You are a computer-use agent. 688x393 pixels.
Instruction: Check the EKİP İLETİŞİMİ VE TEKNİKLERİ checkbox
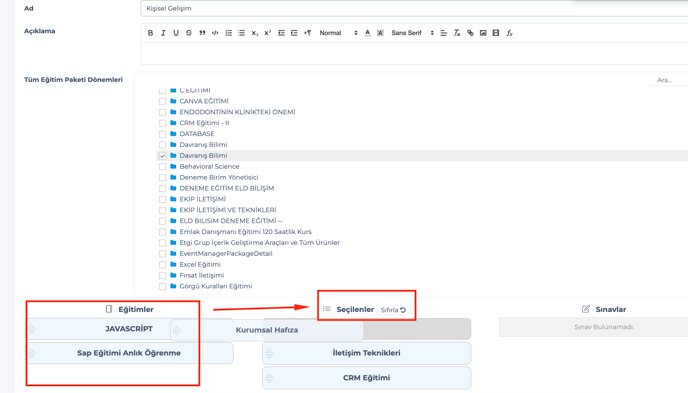(x=162, y=210)
